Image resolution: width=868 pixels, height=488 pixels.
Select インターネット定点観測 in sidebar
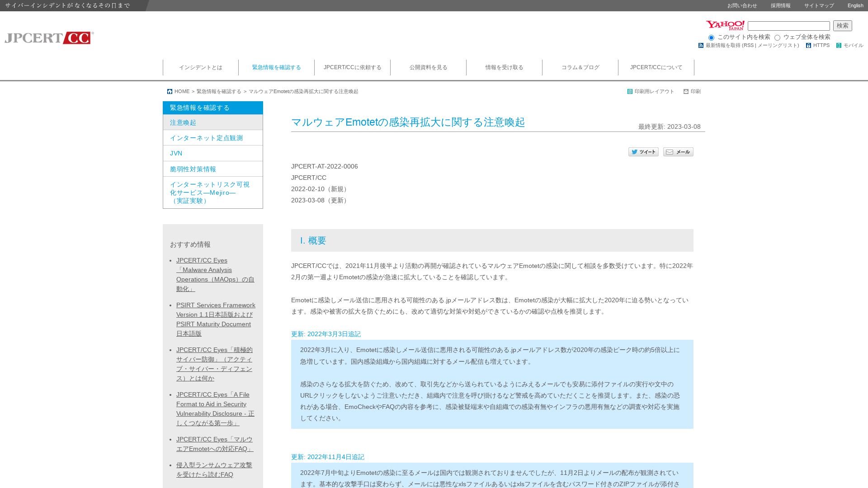pos(213,138)
